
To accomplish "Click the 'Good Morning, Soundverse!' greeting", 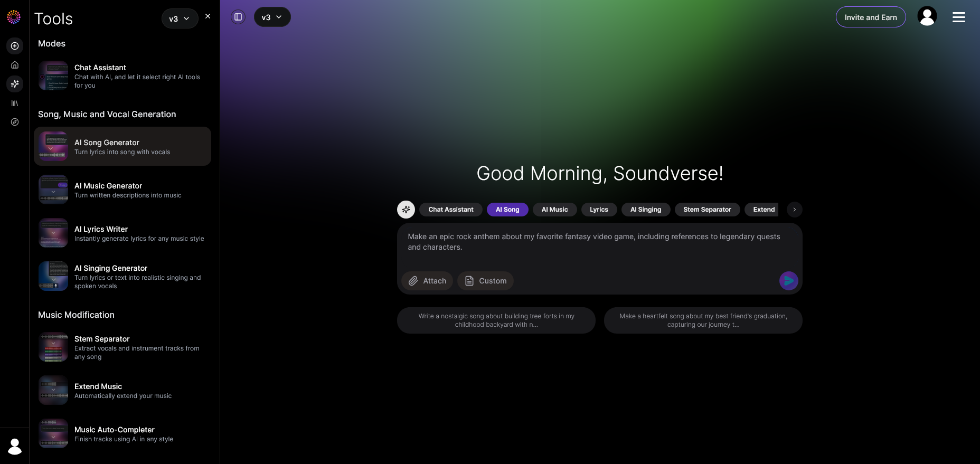I will pyautogui.click(x=600, y=173).
